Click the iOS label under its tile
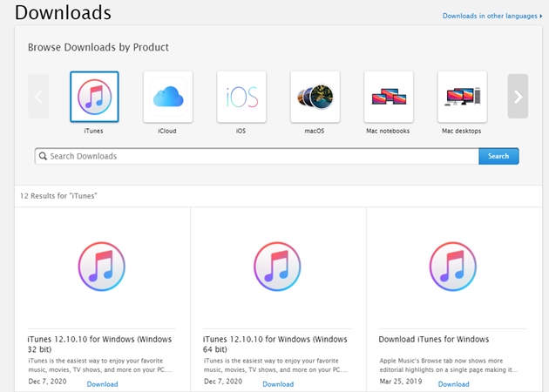549x392 pixels. pos(241,131)
